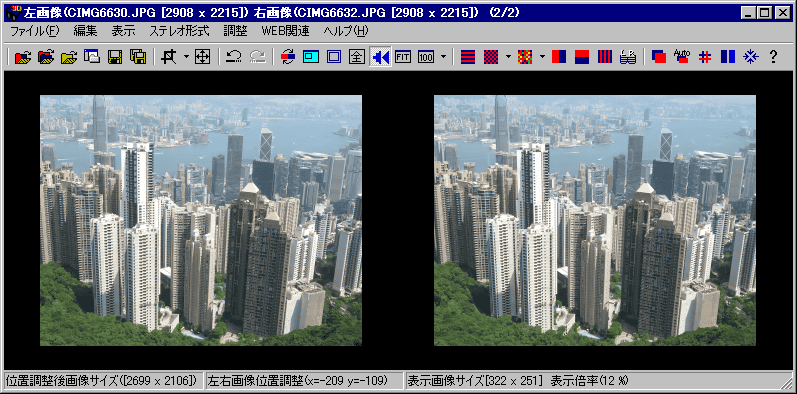Image resolution: width=797 pixels, height=394 pixels.
Task: Open the ヘルプ(H) menu
Action: (346, 32)
